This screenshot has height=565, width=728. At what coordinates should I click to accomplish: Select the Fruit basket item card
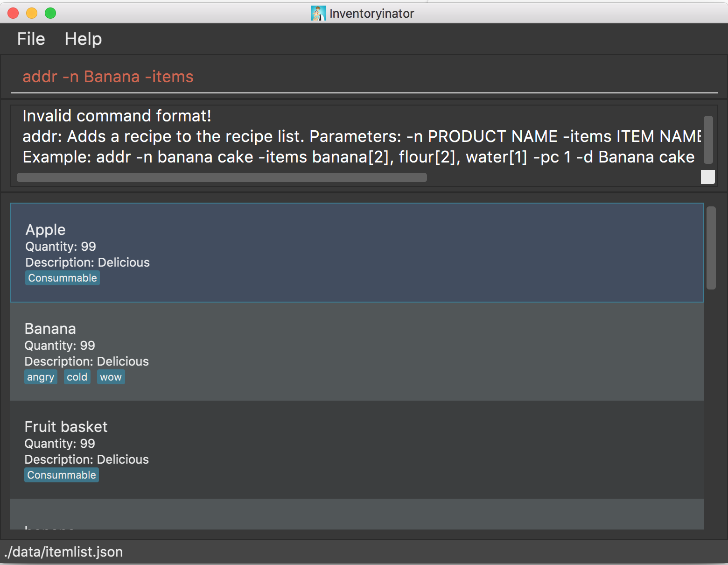coord(357,450)
